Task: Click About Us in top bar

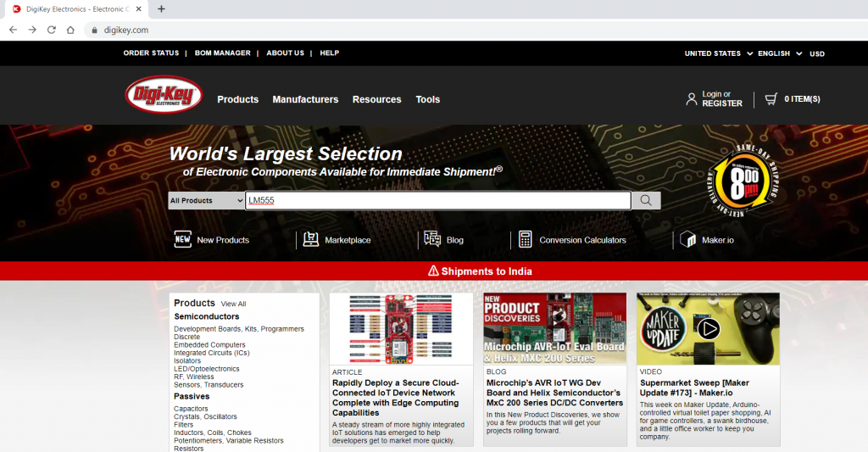Action: (x=285, y=53)
